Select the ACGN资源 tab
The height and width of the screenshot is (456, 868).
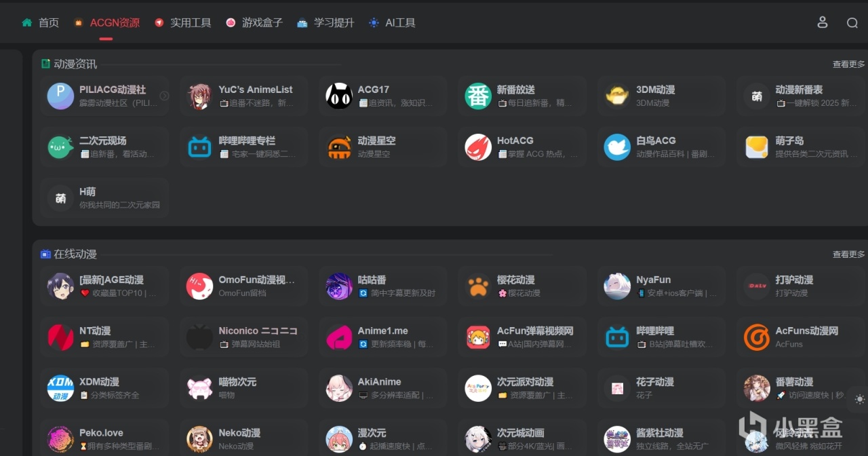click(x=106, y=22)
